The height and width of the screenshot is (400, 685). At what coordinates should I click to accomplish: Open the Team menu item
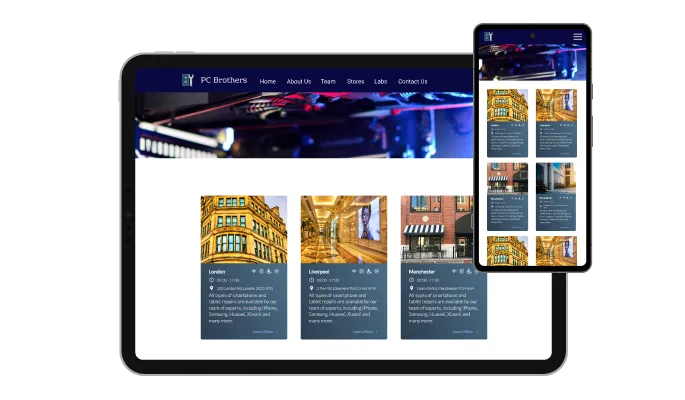pos(328,81)
